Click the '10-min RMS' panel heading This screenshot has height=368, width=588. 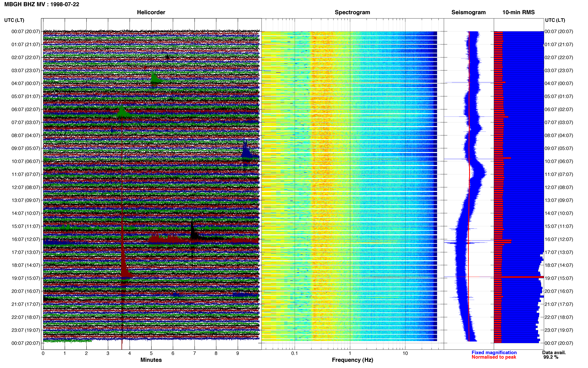pyautogui.click(x=518, y=12)
